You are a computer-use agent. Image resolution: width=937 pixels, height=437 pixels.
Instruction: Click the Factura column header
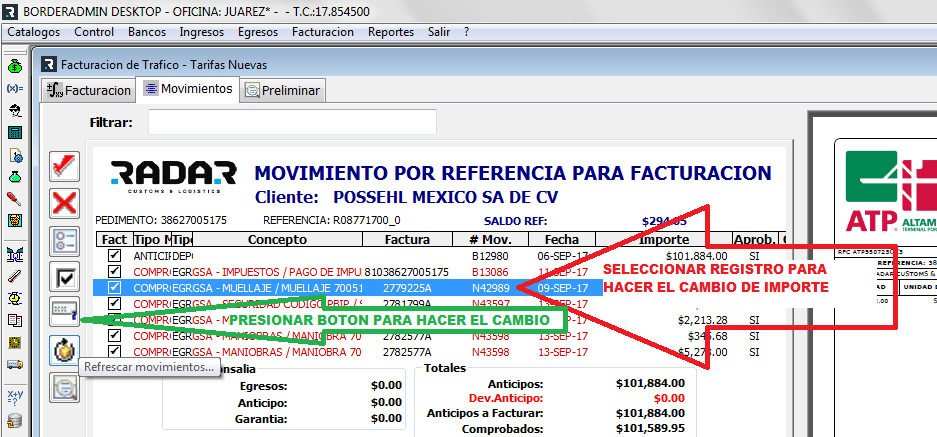[x=407, y=239]
